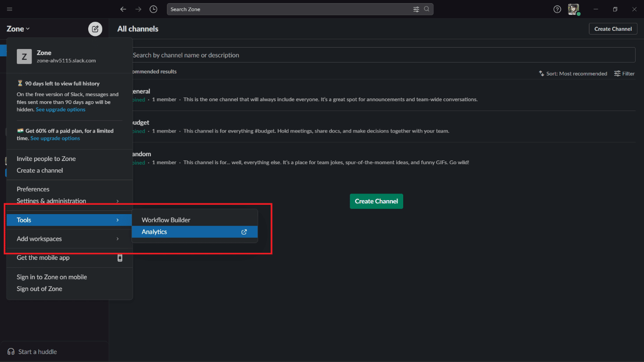
Task: Open search filter sliders icon
Action: click(416, 9)
